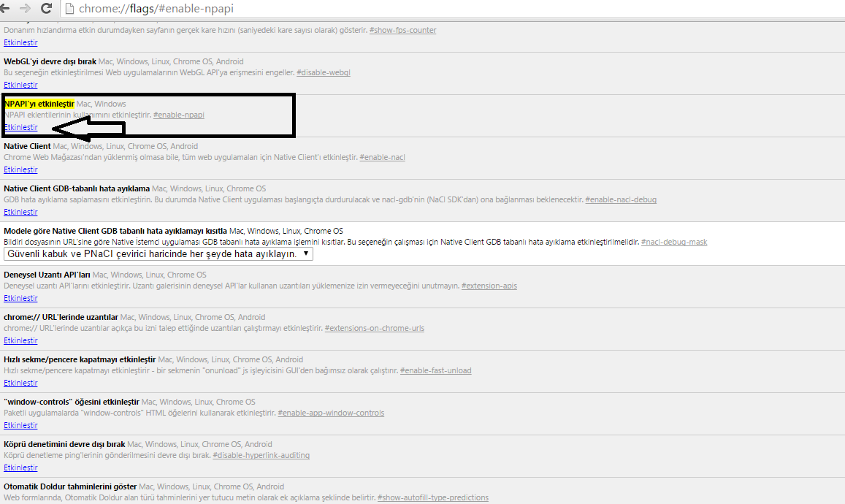Click Etkinleştir under Native Client
The width and height of the screenshot is (845, 504).
[21, 169]
